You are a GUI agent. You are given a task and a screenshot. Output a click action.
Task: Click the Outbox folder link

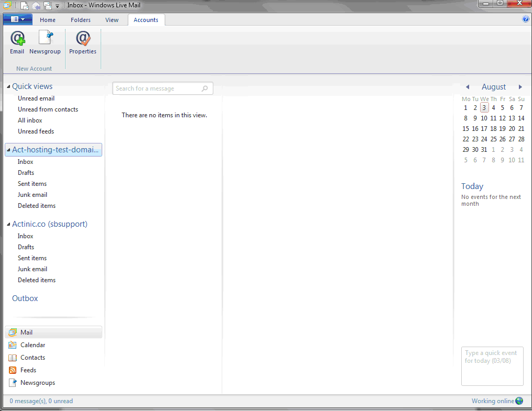25,298
